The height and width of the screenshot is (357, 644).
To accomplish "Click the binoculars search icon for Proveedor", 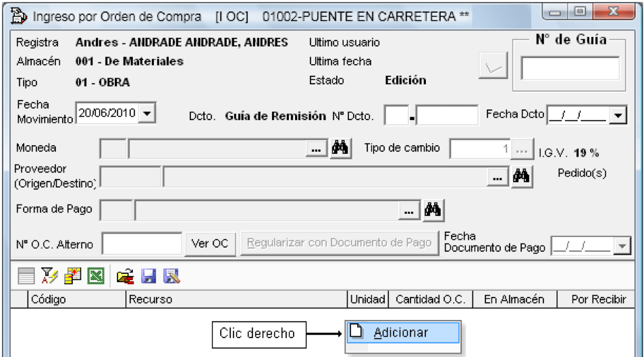I will click(x=521, y=176).
